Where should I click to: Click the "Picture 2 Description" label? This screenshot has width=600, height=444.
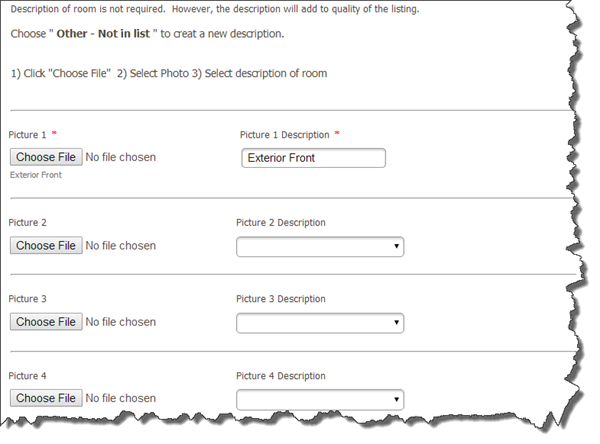280,223
